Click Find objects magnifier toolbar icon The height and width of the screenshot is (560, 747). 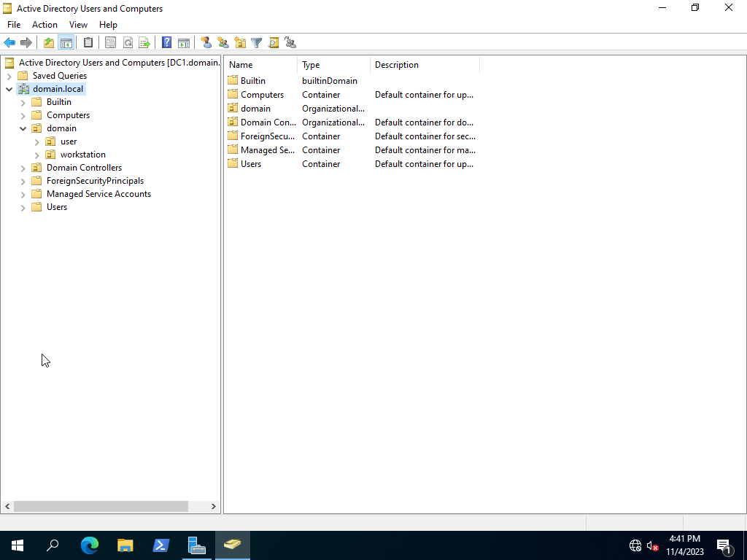[274, 43]
